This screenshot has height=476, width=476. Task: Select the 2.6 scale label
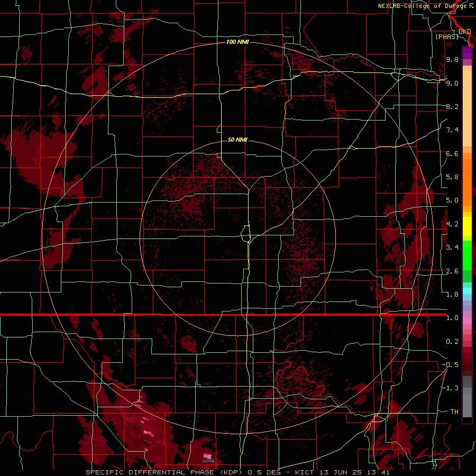(x=452, y=271)
